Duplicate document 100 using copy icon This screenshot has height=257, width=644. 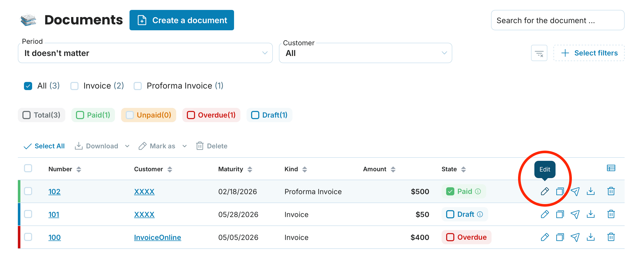(560, 237)
